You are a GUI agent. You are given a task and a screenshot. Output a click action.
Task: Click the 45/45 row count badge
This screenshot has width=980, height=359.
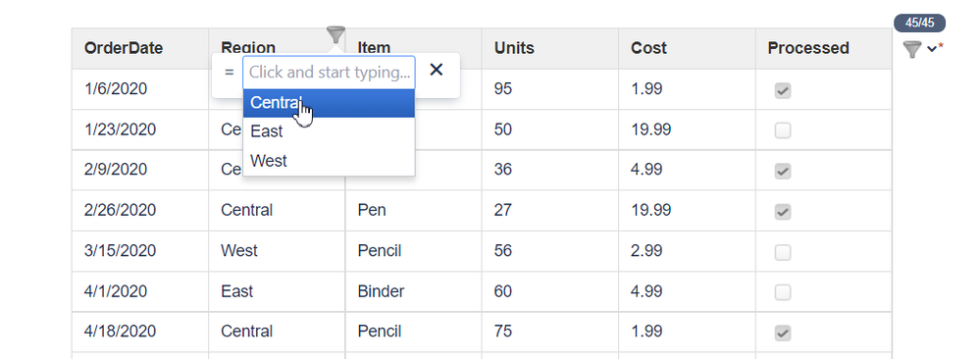pos(919,24)
